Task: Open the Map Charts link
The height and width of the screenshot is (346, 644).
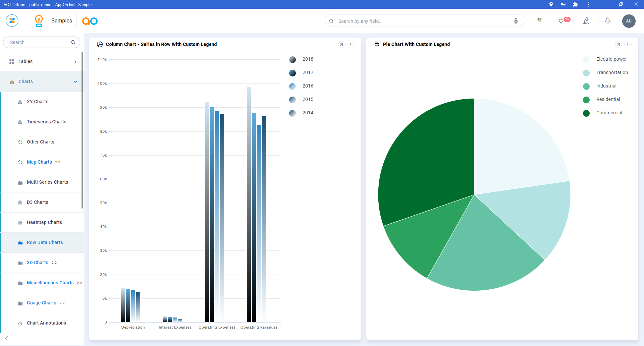Action: coord(39,162)
